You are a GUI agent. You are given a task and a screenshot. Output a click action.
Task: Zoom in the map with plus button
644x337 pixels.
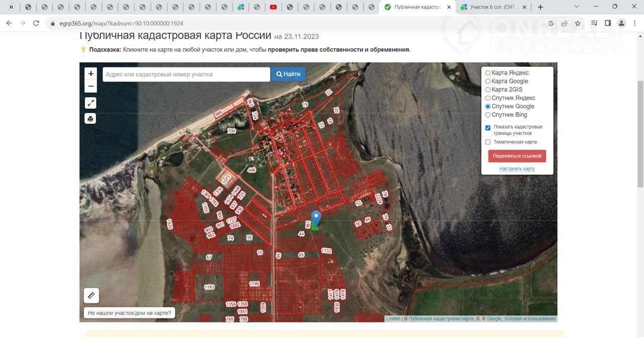coord(91,73)
